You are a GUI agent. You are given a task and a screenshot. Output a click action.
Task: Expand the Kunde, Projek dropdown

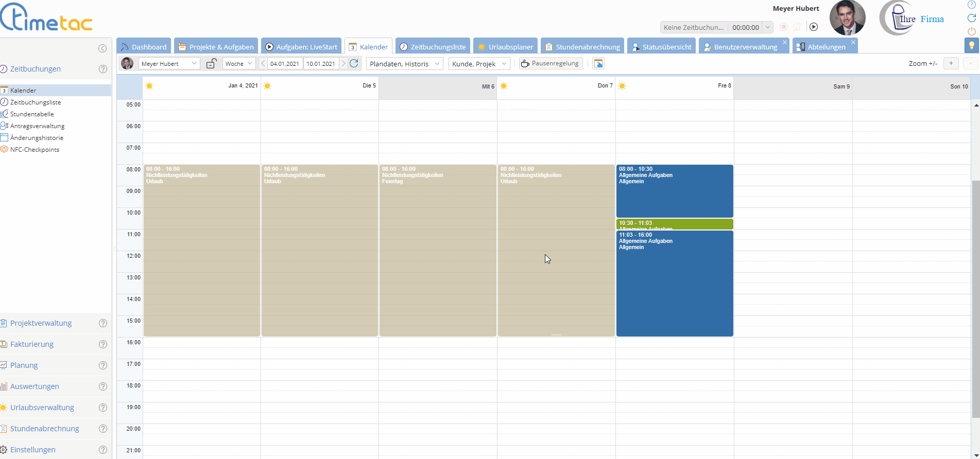479,64
